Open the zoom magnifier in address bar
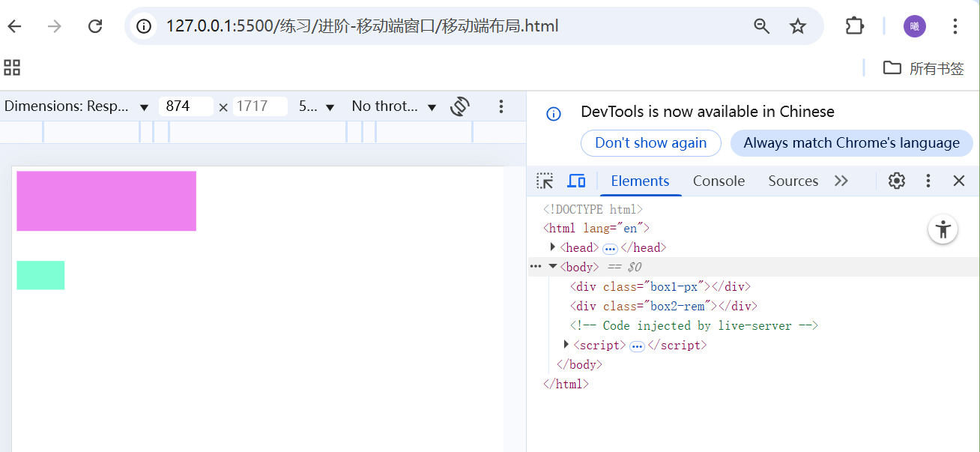The image size is (980, 452). pyautogui.click(x=762, y=27)
